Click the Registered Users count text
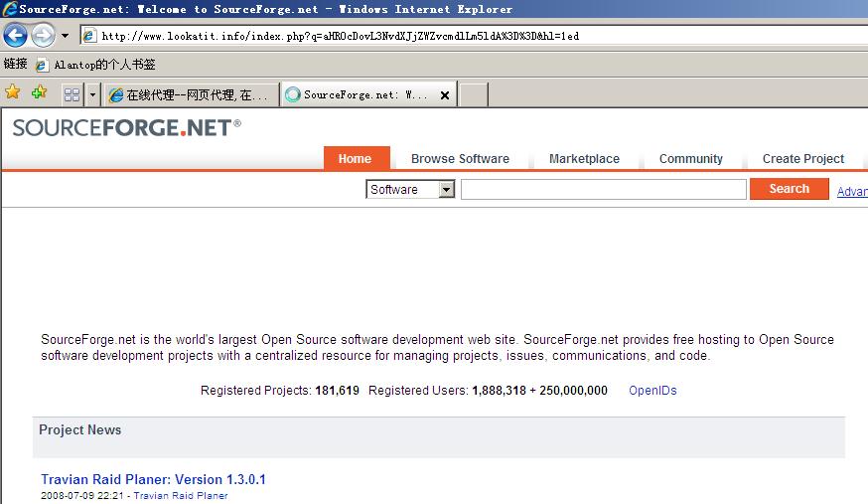The width and height of the screenshot is (868, 504). click(x=539, y=391)
